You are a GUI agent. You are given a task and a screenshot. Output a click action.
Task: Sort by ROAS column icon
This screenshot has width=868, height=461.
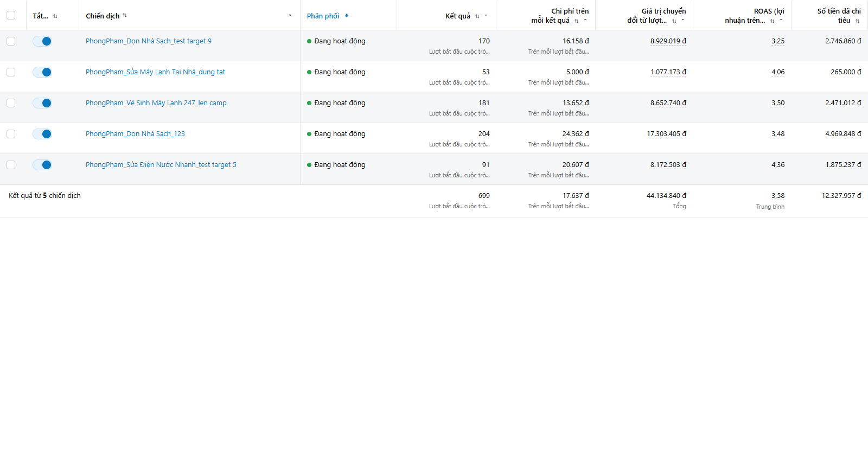(773, 21)
